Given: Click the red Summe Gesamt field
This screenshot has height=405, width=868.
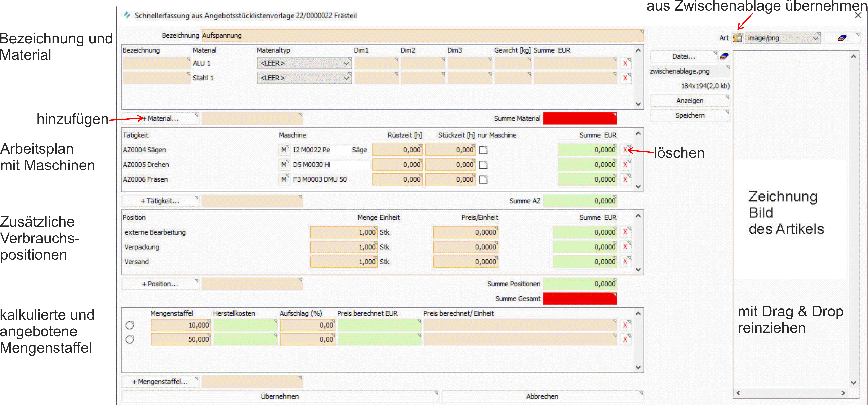Looking at the screenshot, I should (580, 299).
